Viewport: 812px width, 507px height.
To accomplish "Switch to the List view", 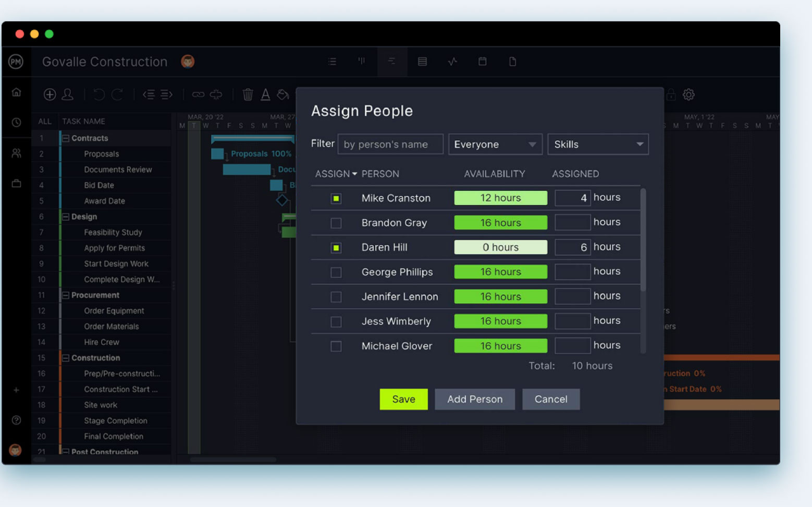I will coord(332,61).
